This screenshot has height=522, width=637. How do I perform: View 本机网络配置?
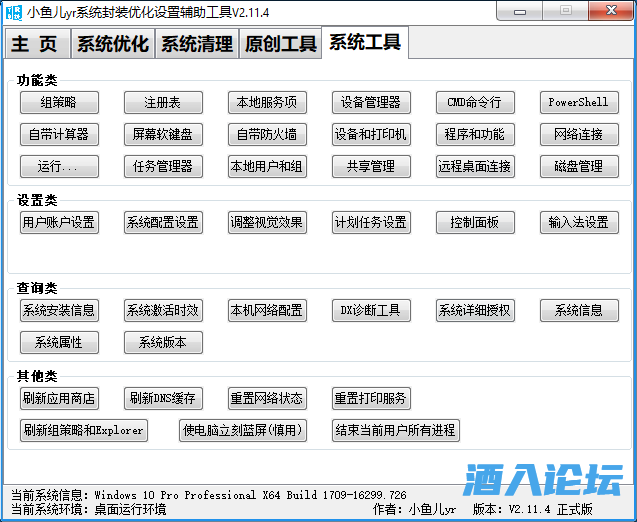[267, 311]
